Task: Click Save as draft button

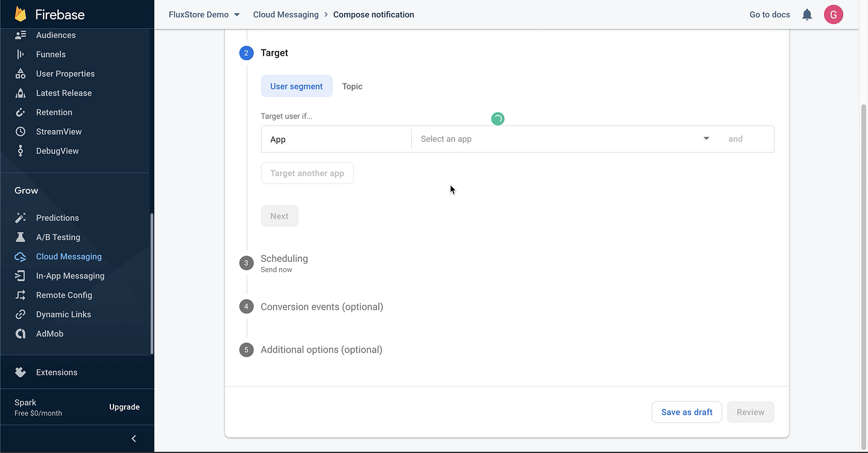Action: pyautogui.click(x=686, y=412)
